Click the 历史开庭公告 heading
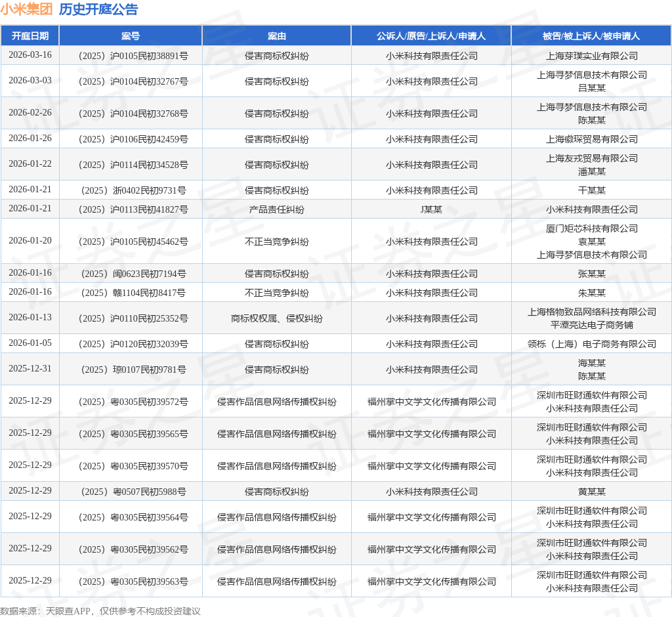Screen dimensions: 672x617 [x=98, y=9]
